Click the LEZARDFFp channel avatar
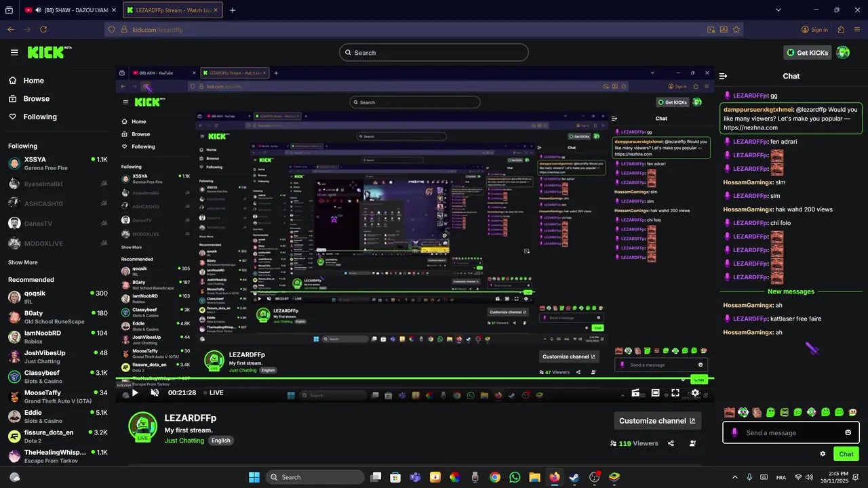Image resolution: width=868 pixels, height=488 pixels. coord(142,427)
